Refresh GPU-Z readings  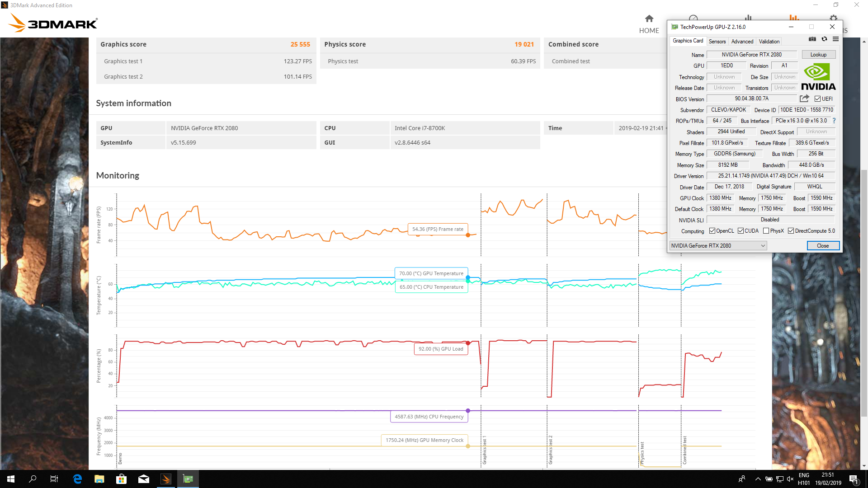click(x=824, y=39)
